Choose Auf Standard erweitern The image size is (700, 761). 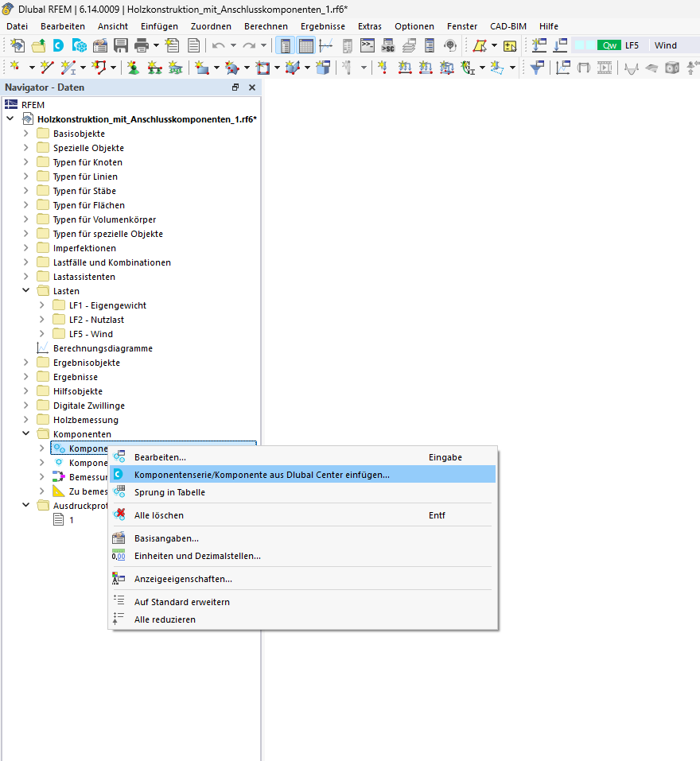click(303, 602)
